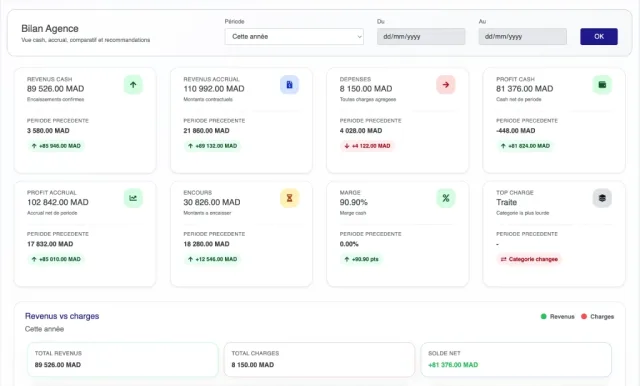Click the -448.00 MAD previous period value

pyautogui.click(x=516, y=131)
